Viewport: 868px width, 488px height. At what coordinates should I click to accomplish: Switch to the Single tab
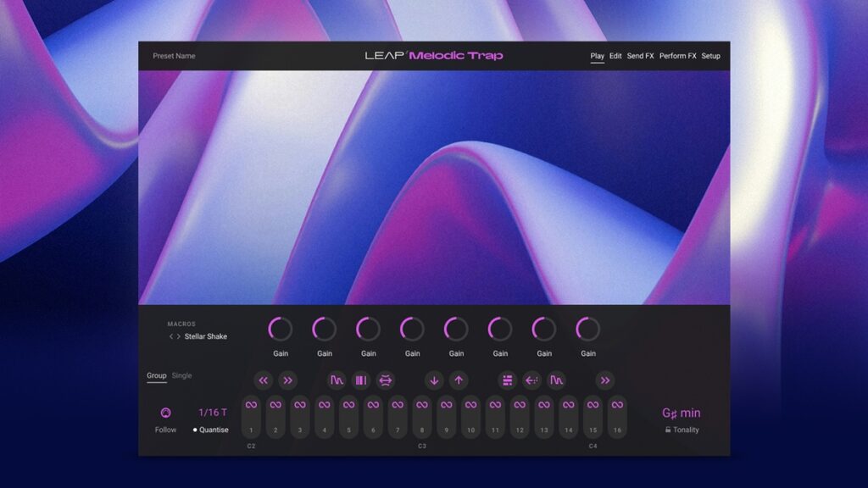[x=181, y=375]
